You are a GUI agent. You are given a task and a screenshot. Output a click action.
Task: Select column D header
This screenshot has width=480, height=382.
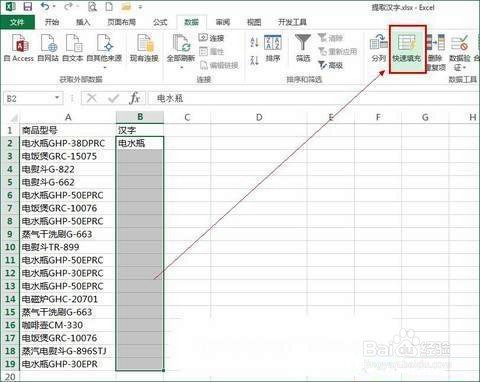pyautogui.click(x=259, y=117)
